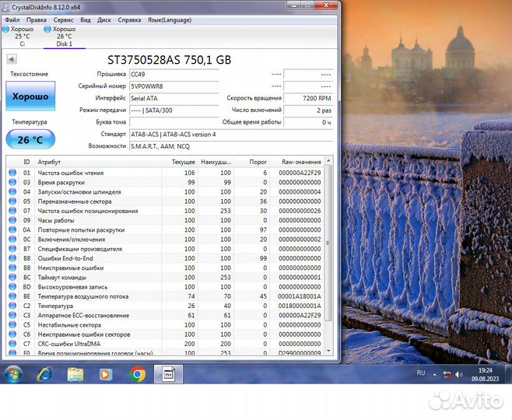This screenshot has height=420, width=512.
Task: Click the attribute list vertical scrollbar thumb
Action: (x=328, y=243)
